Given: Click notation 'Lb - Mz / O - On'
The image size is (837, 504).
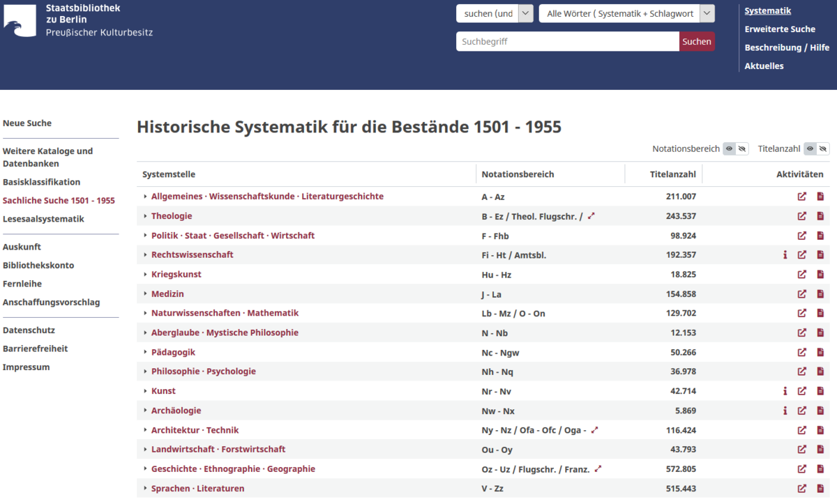Looking at the screenshot, I should 513,314.
